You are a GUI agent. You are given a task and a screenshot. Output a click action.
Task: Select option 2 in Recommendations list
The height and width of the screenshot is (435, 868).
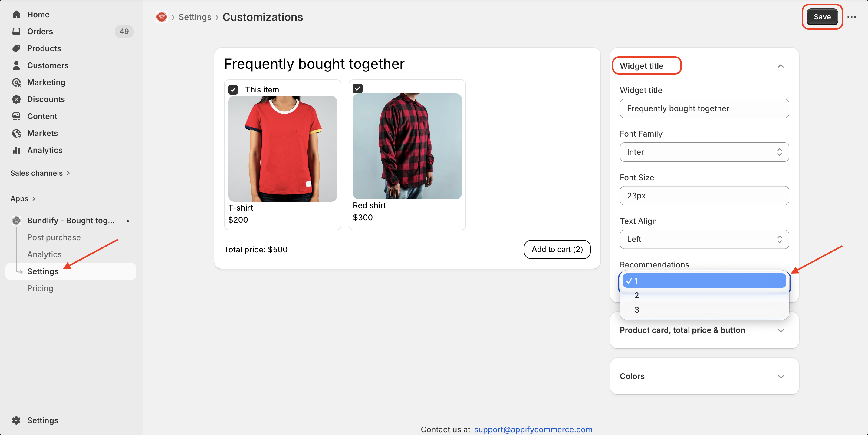(636, 295)
